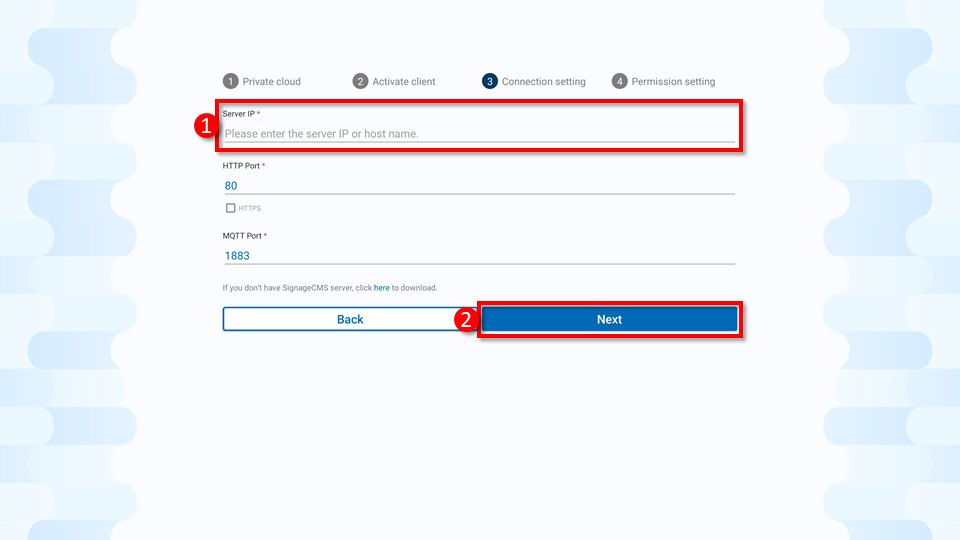Focus the Server IP input field

pyautogui.click(x=479, y=133)
